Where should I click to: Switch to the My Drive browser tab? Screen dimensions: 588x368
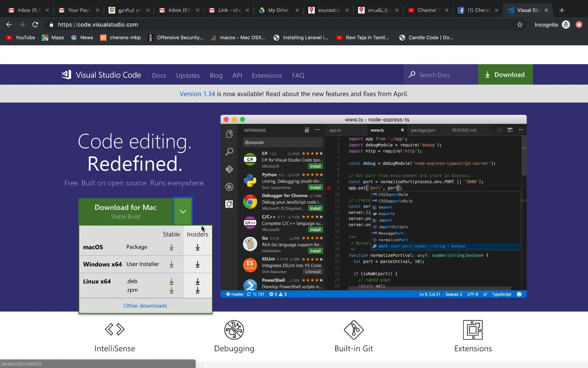278,10
